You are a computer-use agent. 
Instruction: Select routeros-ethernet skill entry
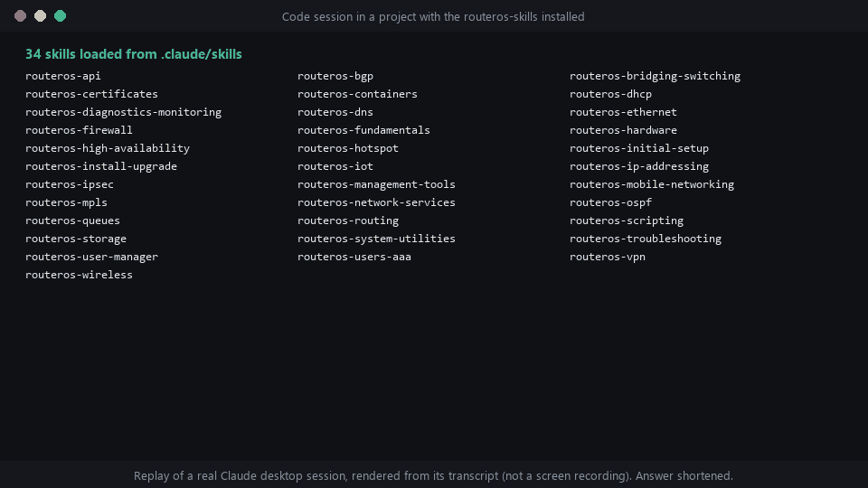click(623, 112)
